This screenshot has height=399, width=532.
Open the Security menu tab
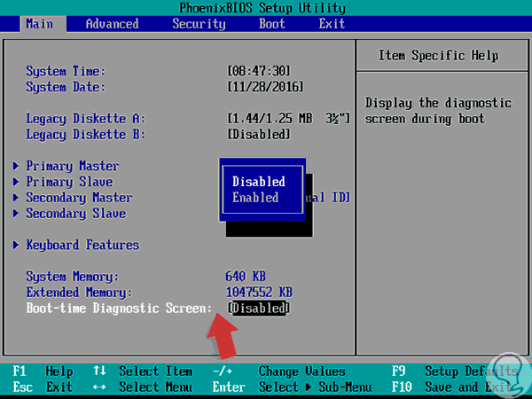(x=199, y=24)
